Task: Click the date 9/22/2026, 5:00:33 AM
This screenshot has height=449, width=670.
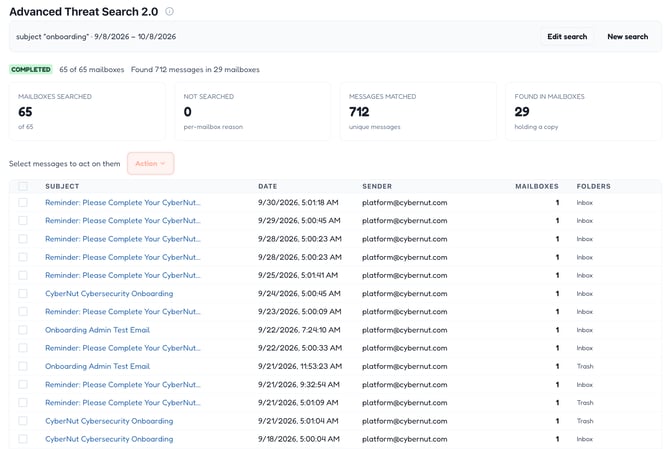Action: pyautogui.click(x=300, y=348)
